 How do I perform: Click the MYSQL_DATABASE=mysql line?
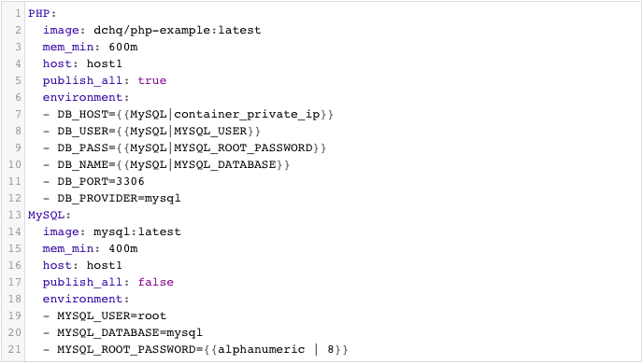point(130,332)
